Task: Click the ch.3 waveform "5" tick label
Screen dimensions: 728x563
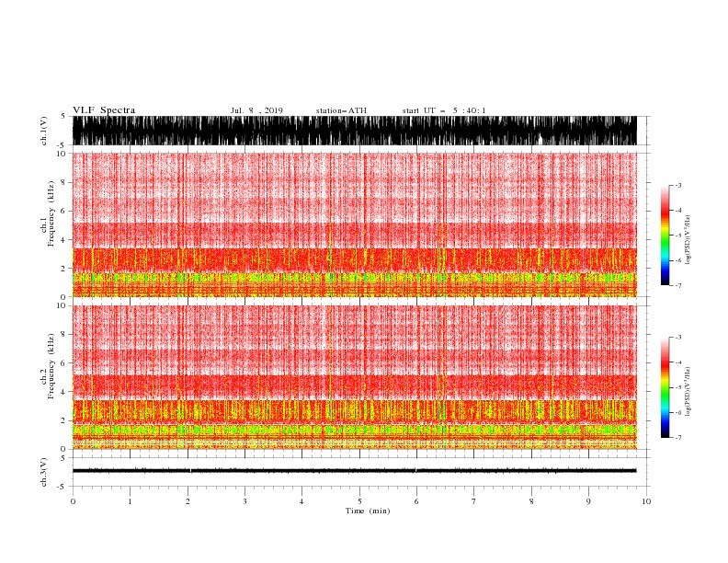Action: 64,458
